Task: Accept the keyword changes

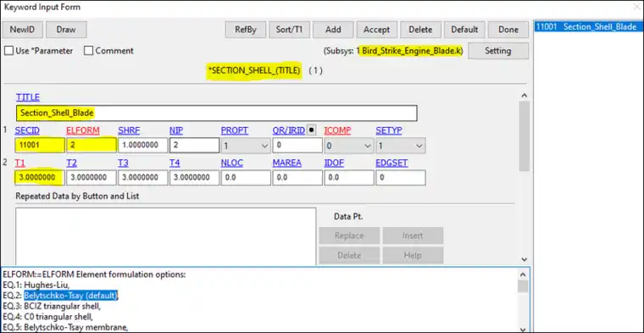Action: [x=376, y=30]
